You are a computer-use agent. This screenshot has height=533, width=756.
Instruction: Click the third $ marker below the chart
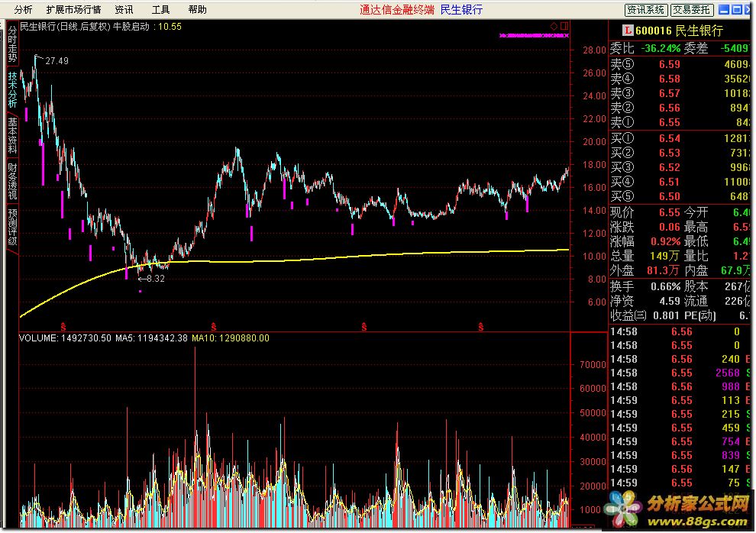[x=364, y=327]
